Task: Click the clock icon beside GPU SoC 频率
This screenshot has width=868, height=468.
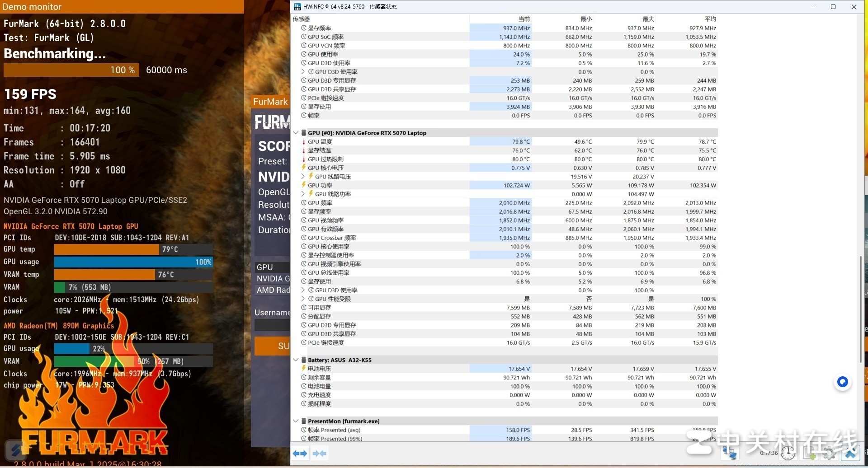Action: pos(304,37)
